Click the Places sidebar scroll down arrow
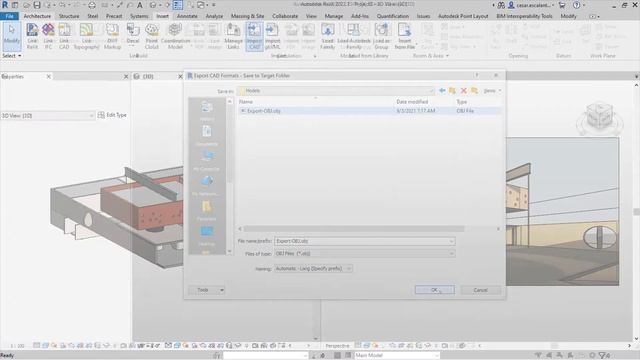 tap(229, 251)
